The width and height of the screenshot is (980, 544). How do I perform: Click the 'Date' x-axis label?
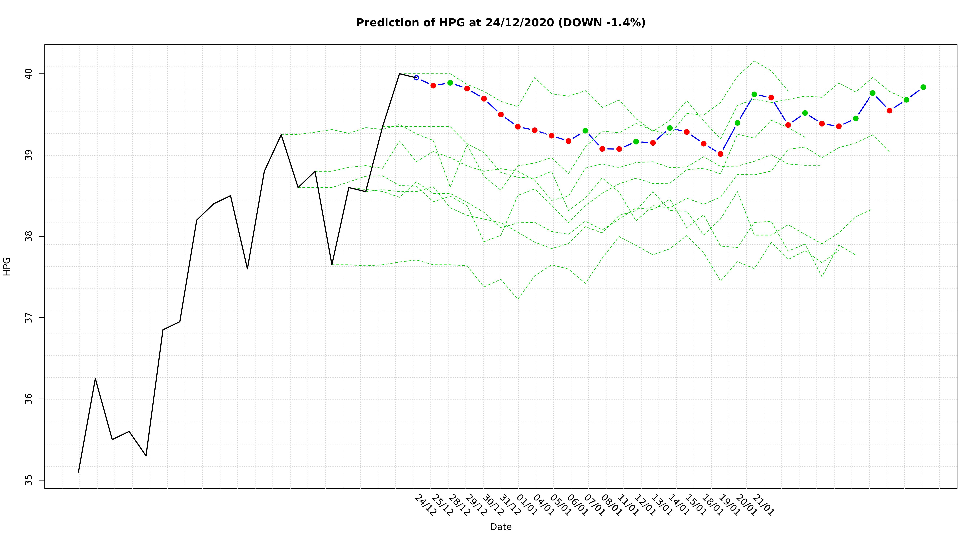[501, 527]
